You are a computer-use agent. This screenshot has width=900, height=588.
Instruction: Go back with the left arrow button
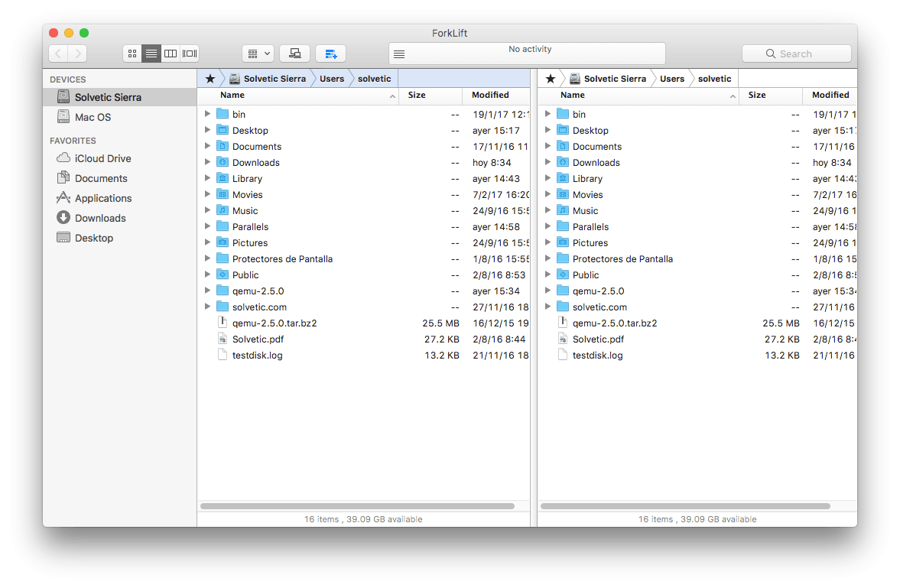pyautogui.click(x=58, y=54)
